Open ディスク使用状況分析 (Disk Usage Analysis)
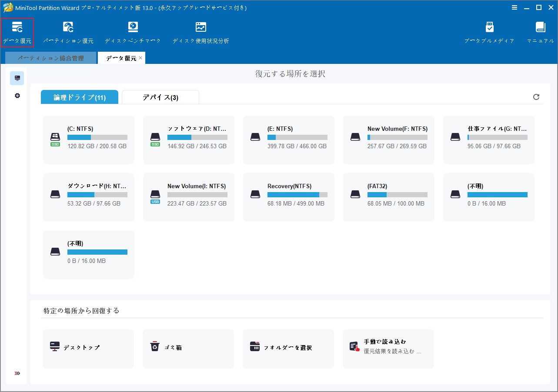This screenshot has width=558, height=392. [x=200, y=32]
